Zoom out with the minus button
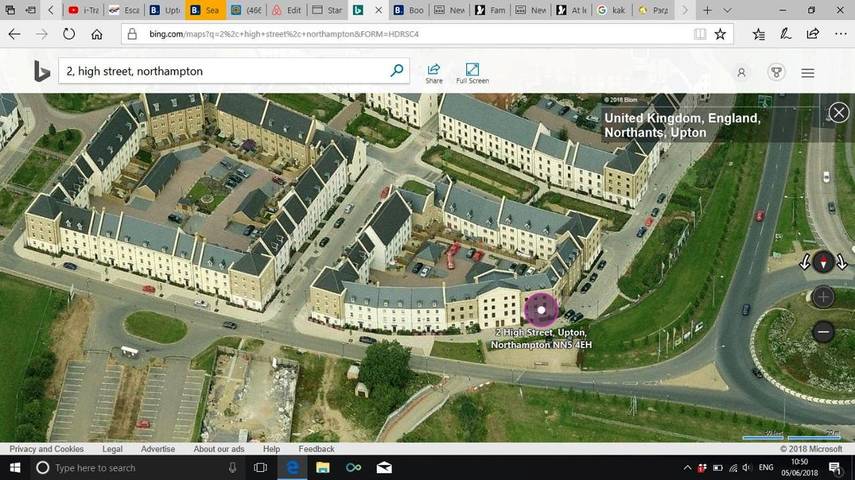 [823, 332]
